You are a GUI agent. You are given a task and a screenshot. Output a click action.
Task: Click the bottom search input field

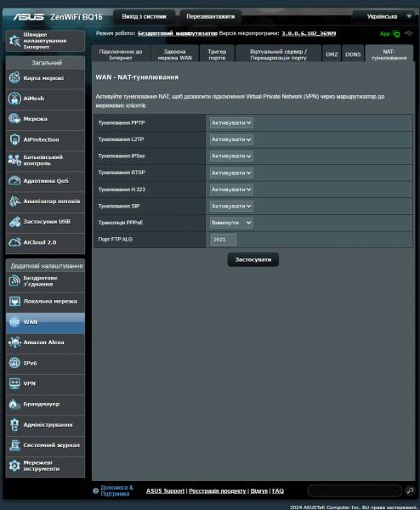pos(355,490)
